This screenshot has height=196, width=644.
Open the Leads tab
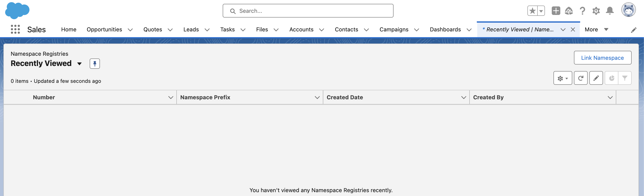click(191, 29)
